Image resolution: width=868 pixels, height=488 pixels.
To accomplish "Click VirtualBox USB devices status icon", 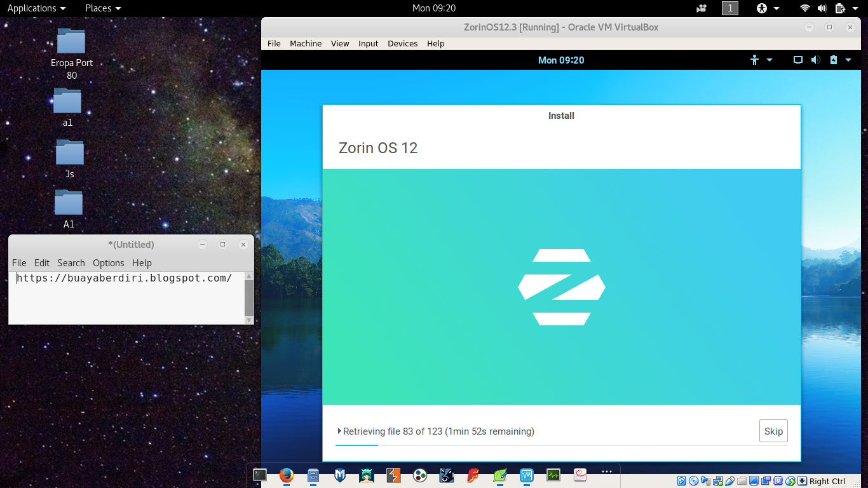I will [729, 481].
